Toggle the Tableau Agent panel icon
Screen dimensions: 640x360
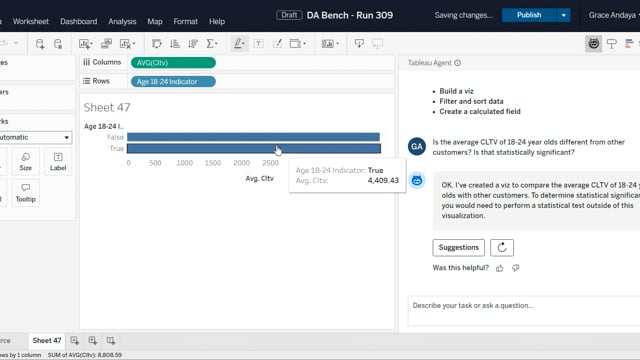pos(593,44)
